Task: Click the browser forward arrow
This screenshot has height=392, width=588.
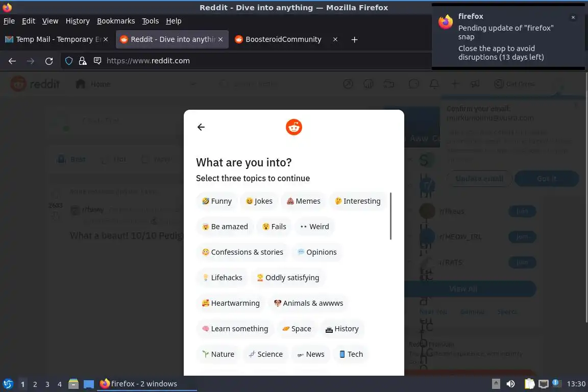Action: tap(31, 61)
